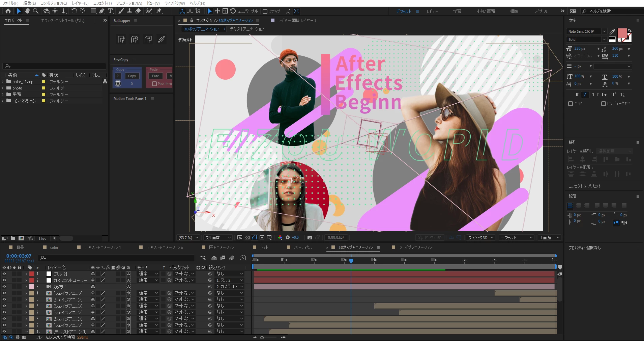The height and width of the screenshot is (341, 644).
Task: Toggle the スナップ checkbox
Action: pos(265,11)
